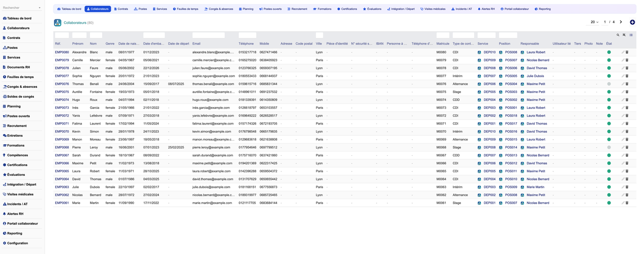
Task: Open Julie Dubois responsable link
Action: (x=535, y=76)
